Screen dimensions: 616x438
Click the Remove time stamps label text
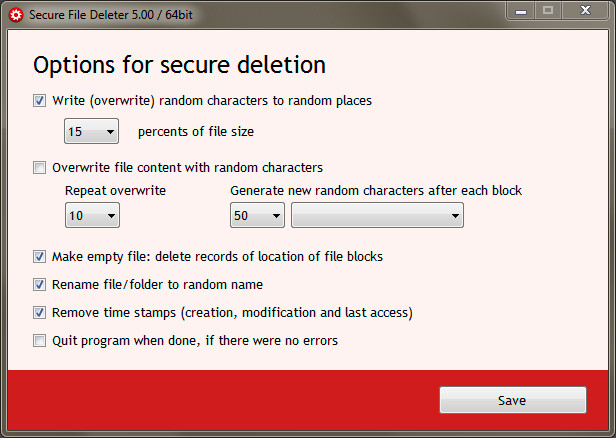pos(232,313)
